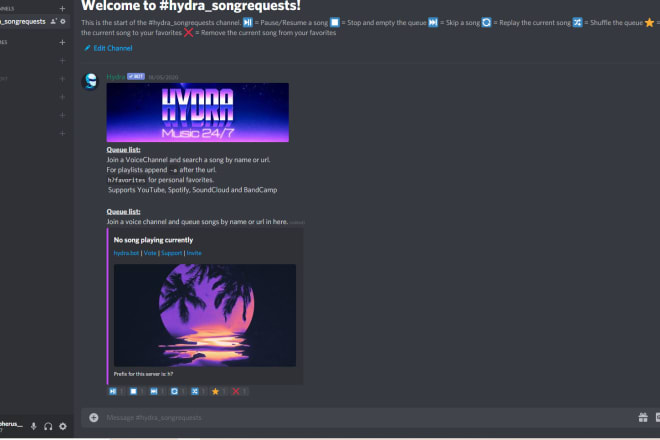The image size is (660, 440).
Task: Click the plus icon above the hydra_songrequests channel
Action: (62, 8)
